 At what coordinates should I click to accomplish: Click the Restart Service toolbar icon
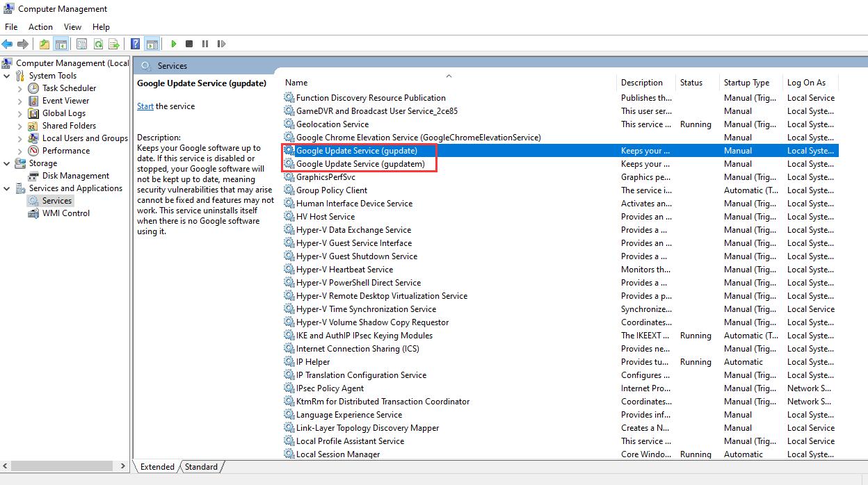(x=221, y=44)
